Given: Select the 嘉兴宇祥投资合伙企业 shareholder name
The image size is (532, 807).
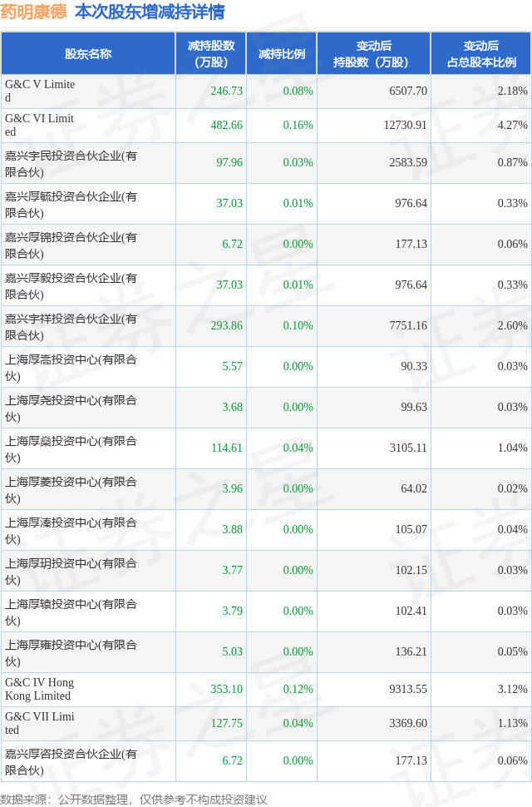Looking at the screenshot, I should tap(71, 327).
